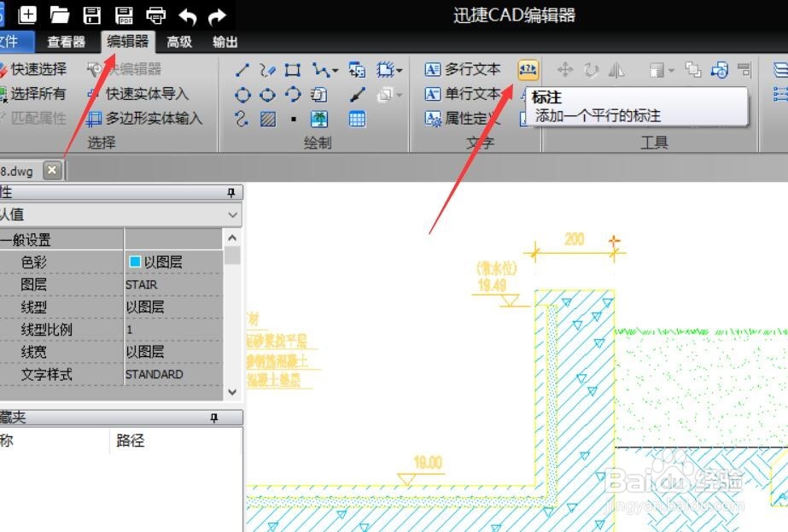Print the drawing with the printer icon
Screen dimensions: 788x532
coord(155,15)
